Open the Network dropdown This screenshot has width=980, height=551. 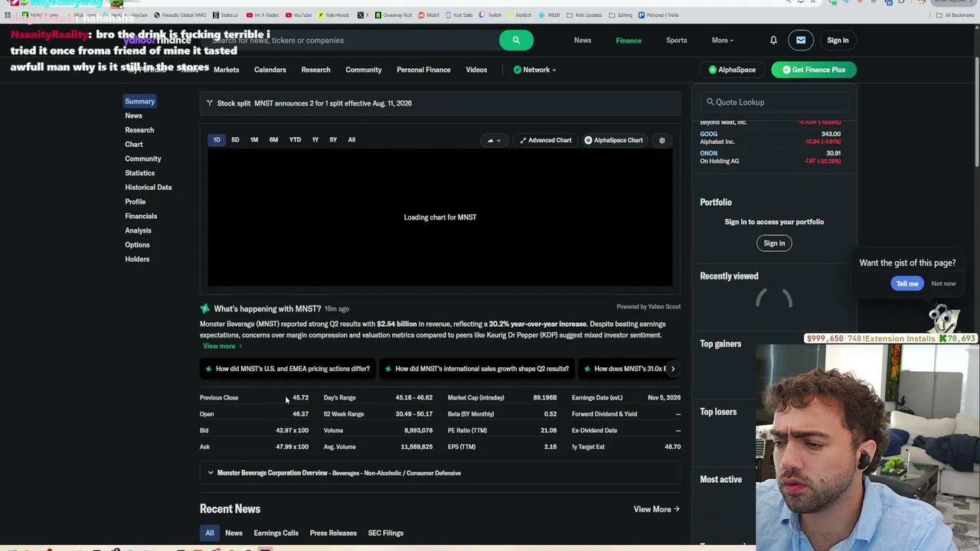(x=535, y=70)
